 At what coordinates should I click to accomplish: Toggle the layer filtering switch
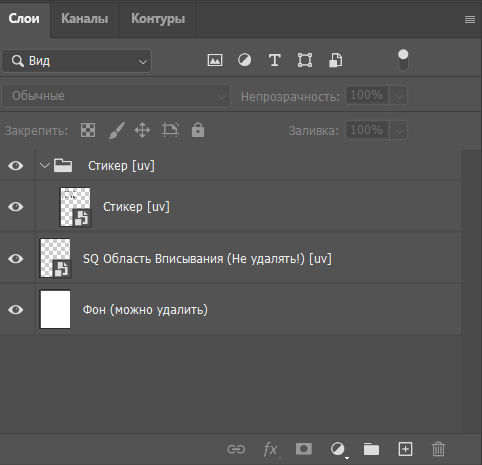(x=403, y=60)
